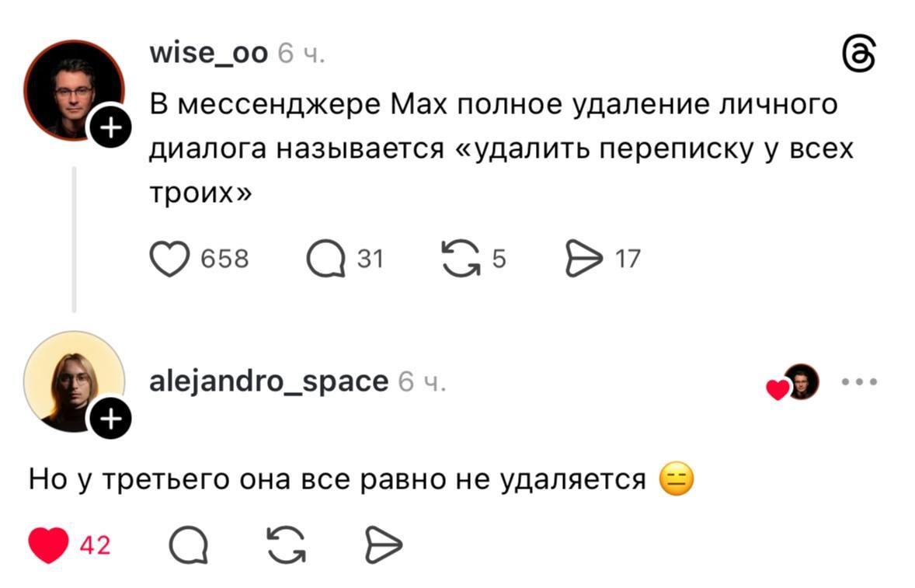This screenshot has height=588, width=915.
Task: Open the wise_oo username link
Action: 209,53
